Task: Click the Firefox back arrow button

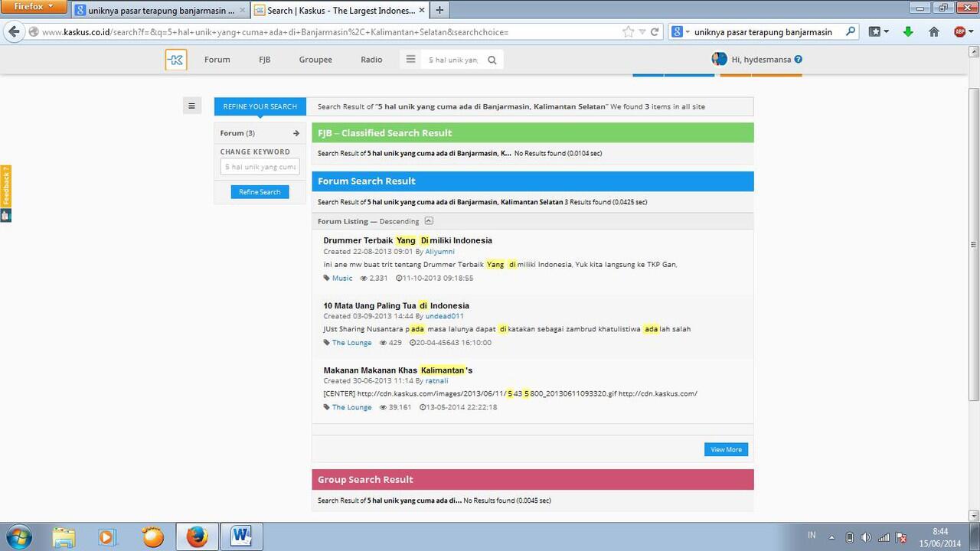Action: [14, 32]
